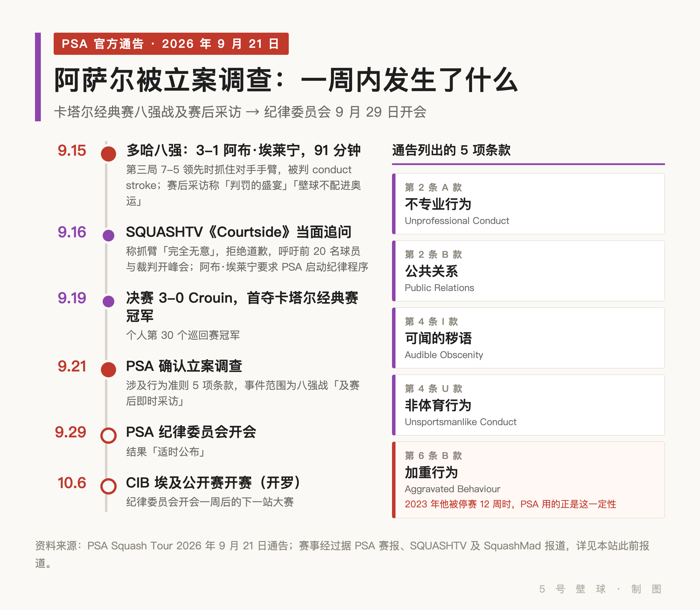The height and width of the screenshot is (610, 700).
Task: Click the text Unsportsmanlike Conduct
Action: pyautogui.click(x=460, y=422)
